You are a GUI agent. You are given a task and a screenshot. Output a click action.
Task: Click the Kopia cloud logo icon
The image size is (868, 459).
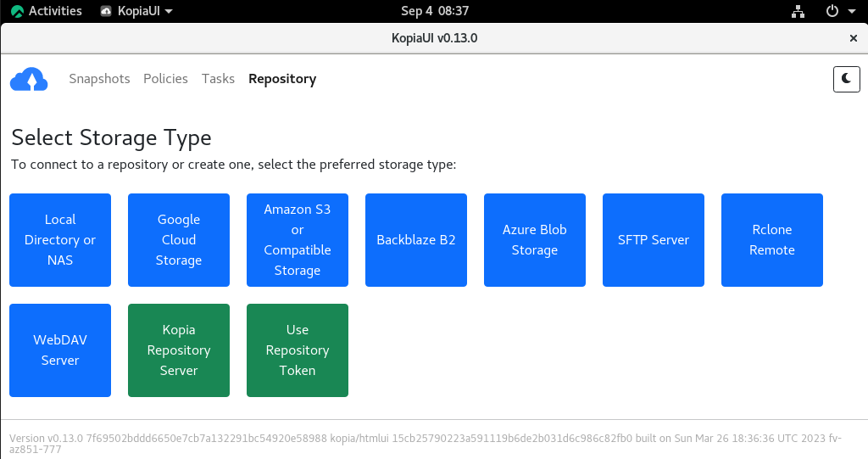click(x=29, y=79)
